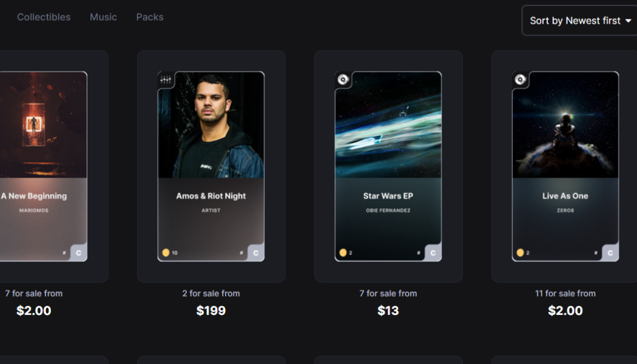
Task: Click the gold coin icon on Live As One
Action: [520, 252]
